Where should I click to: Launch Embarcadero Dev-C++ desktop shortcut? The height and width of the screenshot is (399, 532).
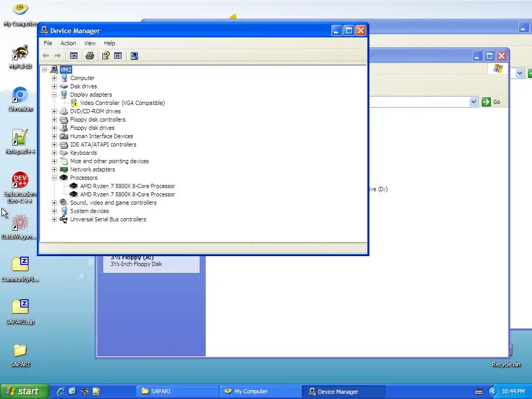(x=20, y=188)
